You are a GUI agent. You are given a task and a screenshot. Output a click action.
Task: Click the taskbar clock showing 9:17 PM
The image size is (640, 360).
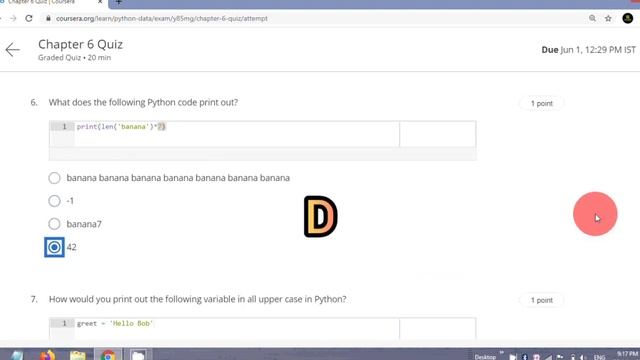[x=627, y=354]
